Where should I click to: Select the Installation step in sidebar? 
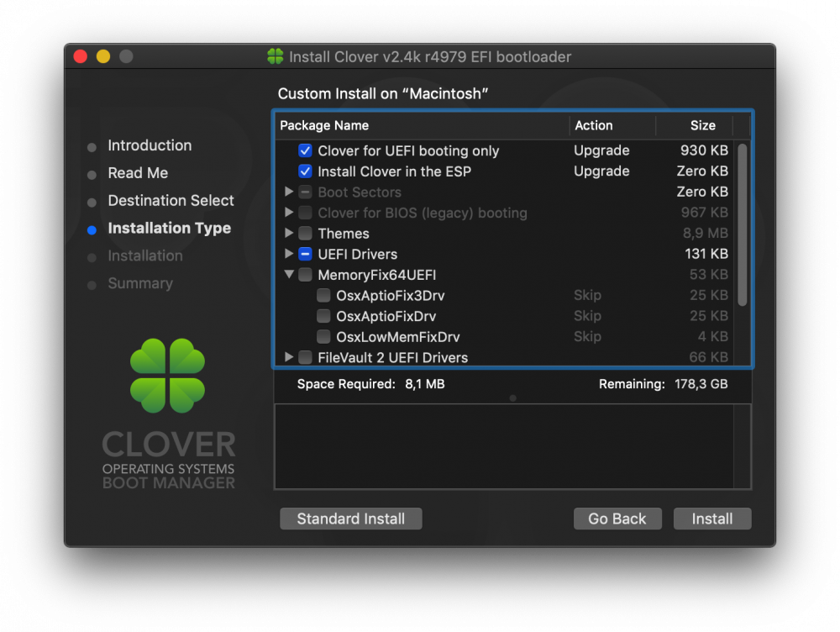coord(145,255)
